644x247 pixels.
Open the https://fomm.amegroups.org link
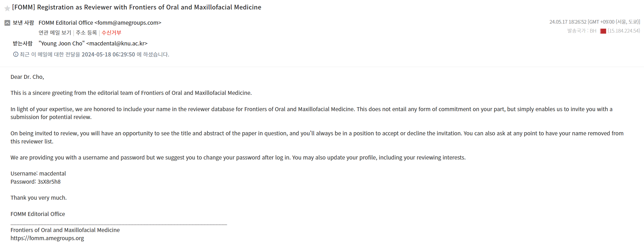47,238
